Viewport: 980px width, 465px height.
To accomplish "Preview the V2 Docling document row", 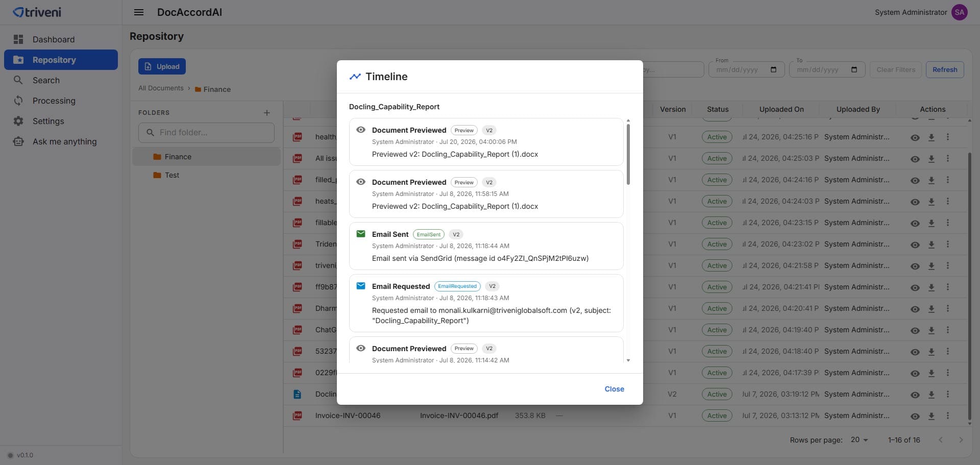I will (915, 395).
